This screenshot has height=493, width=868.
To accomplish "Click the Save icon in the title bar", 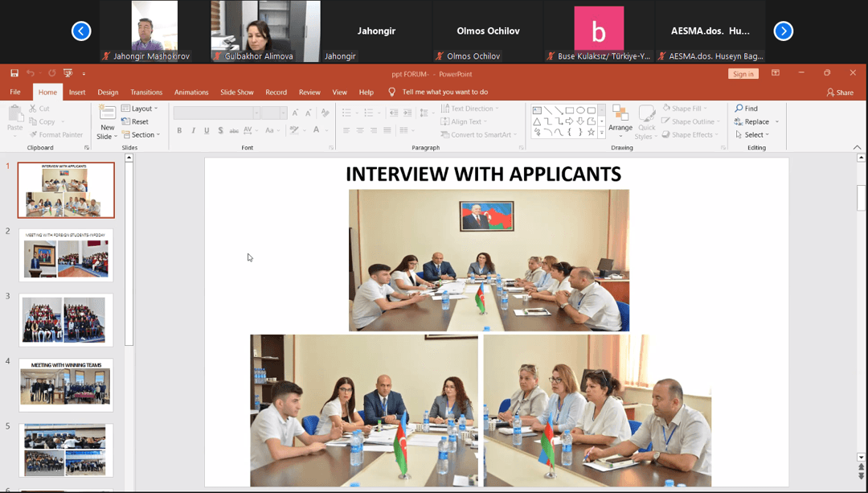I will tap(14, 73).
